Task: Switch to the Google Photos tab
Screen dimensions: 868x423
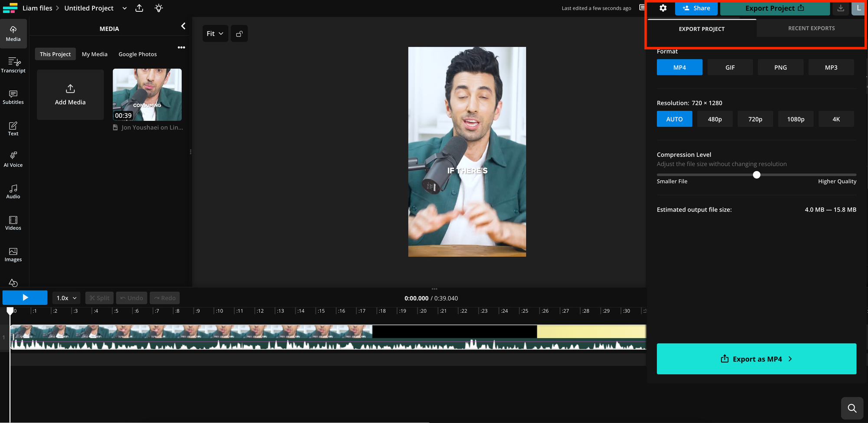Action: 138,54
